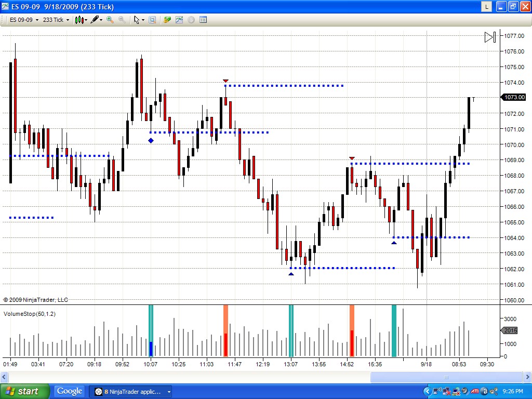Toggle the L link button in title bar
The image size is (532, 399).
[x=486, y=6]
